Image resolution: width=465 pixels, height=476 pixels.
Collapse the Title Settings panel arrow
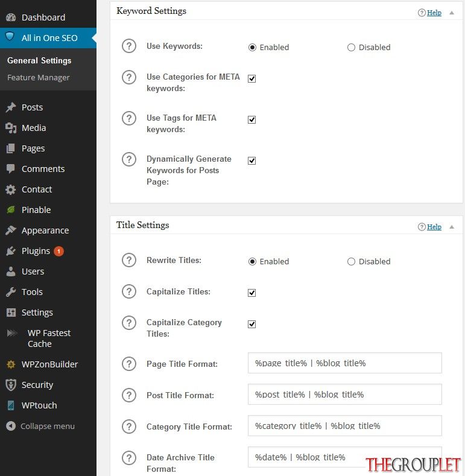(452, 227)
